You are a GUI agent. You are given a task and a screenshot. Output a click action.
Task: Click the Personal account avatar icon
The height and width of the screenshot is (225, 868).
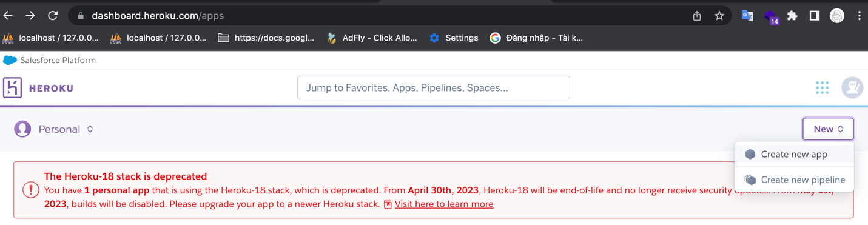pos(22,129)
